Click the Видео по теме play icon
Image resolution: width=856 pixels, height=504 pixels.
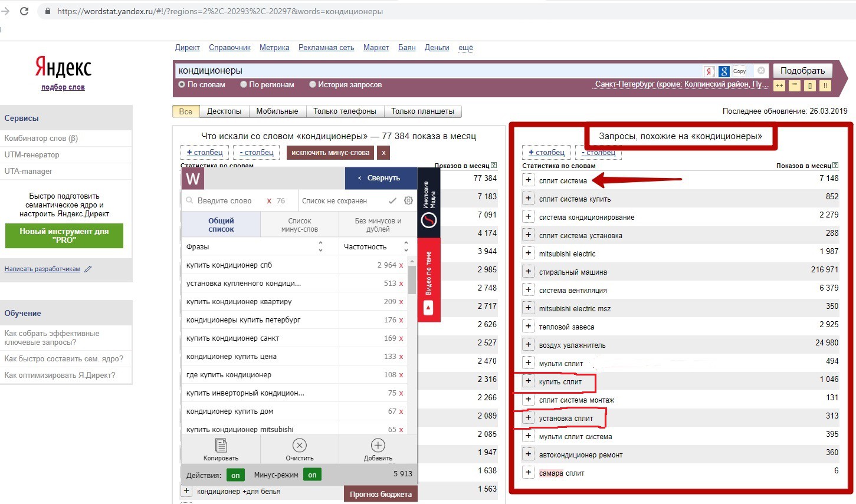click(428, 308)
